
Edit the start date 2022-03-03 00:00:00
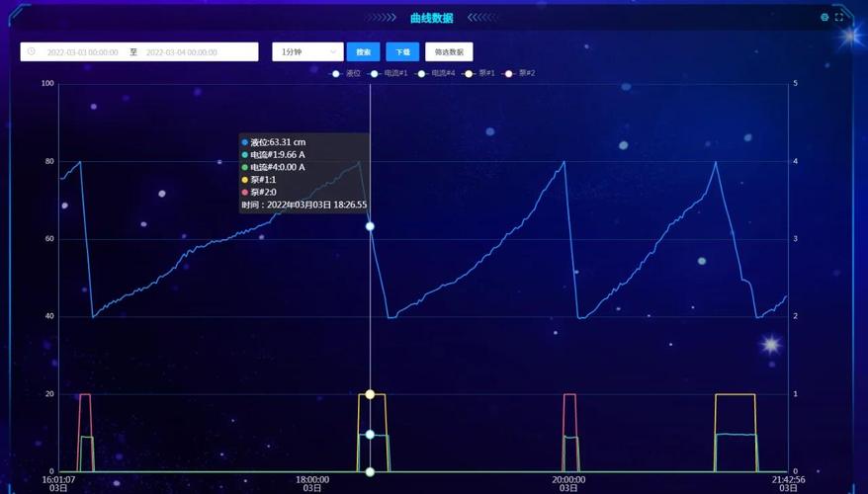(x=82, y=52)
